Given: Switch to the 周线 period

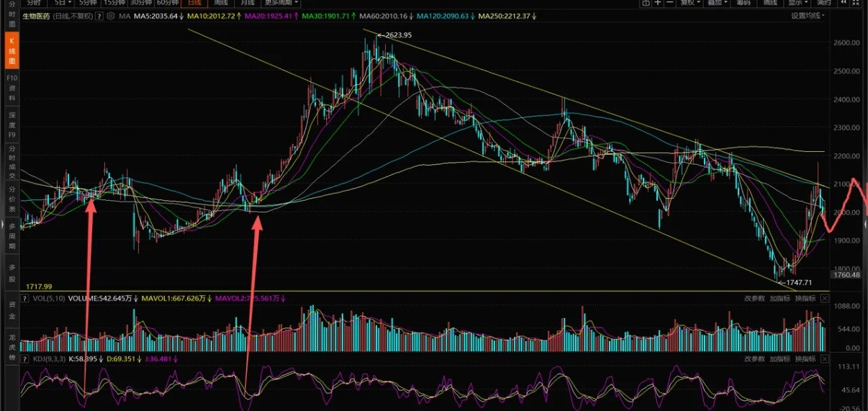Looking at the screenshot, I should [221, 3].
